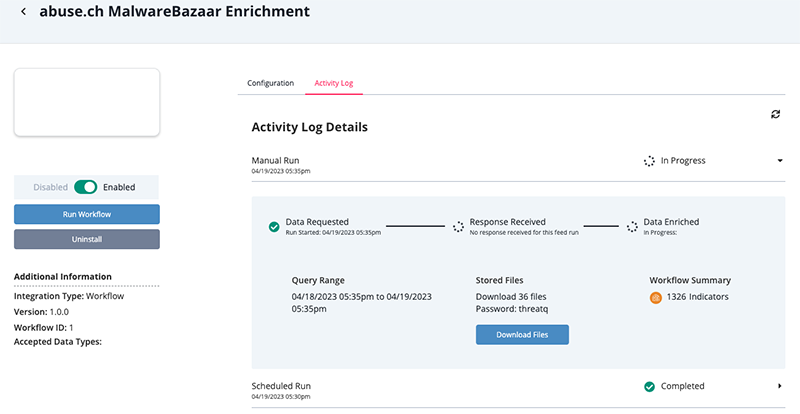This screenshot has height=414, width=800.
Task: Click 'Integration Type: Workflow' line
Action: [69, 296]
